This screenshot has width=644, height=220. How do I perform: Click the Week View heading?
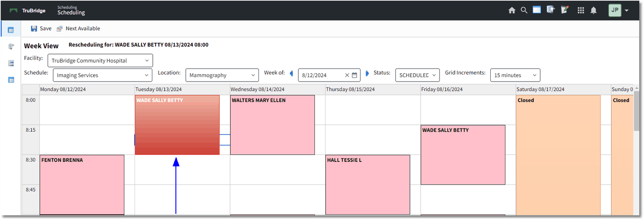click(x=41, y=46)
